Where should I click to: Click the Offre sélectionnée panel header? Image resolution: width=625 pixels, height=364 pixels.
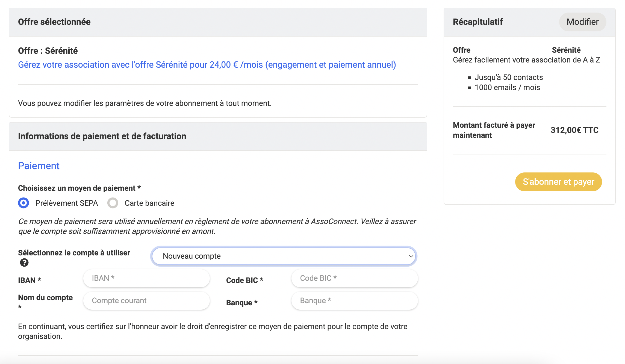218,22
